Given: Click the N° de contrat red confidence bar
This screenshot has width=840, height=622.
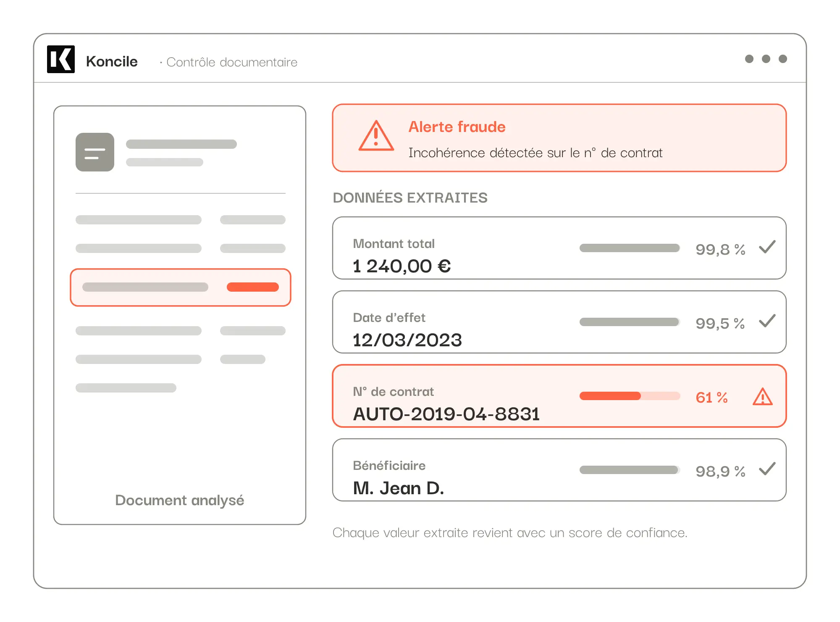Looking at the screenshot, I should [630, 396].
